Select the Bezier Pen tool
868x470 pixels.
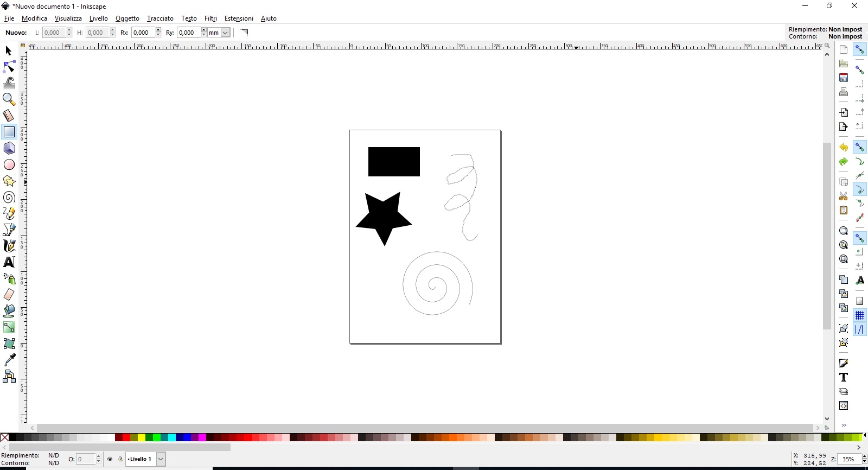click(9, 230)
